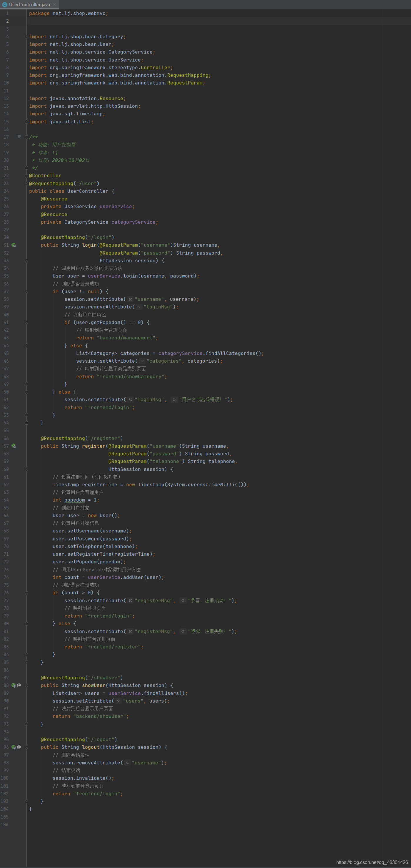
Task: Click the categoryService field on line 28
Action: [x=133, y=222]
